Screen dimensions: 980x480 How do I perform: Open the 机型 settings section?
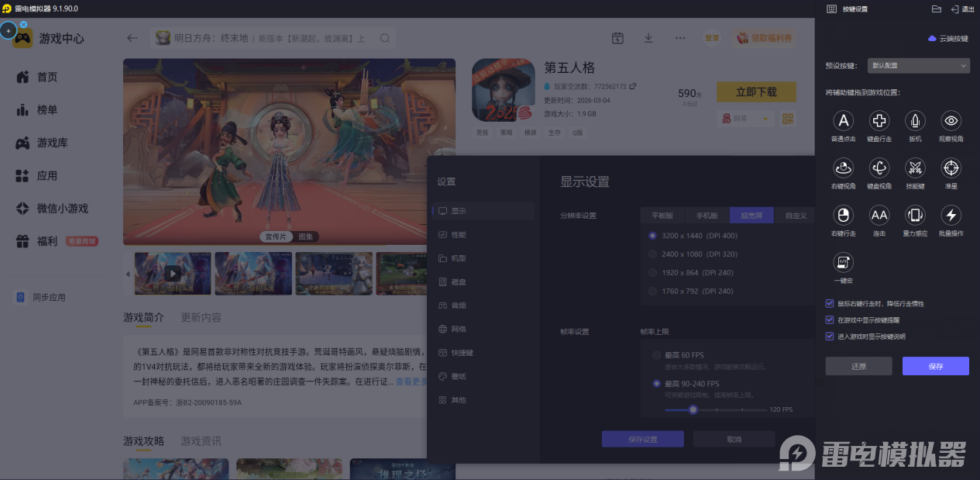click(483, 258)
